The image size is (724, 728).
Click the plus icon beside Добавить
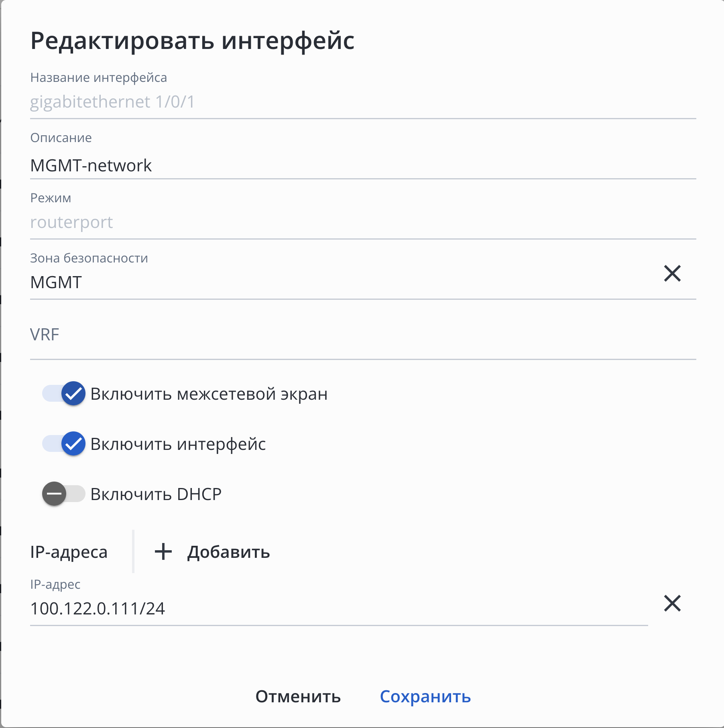(163, 551)
